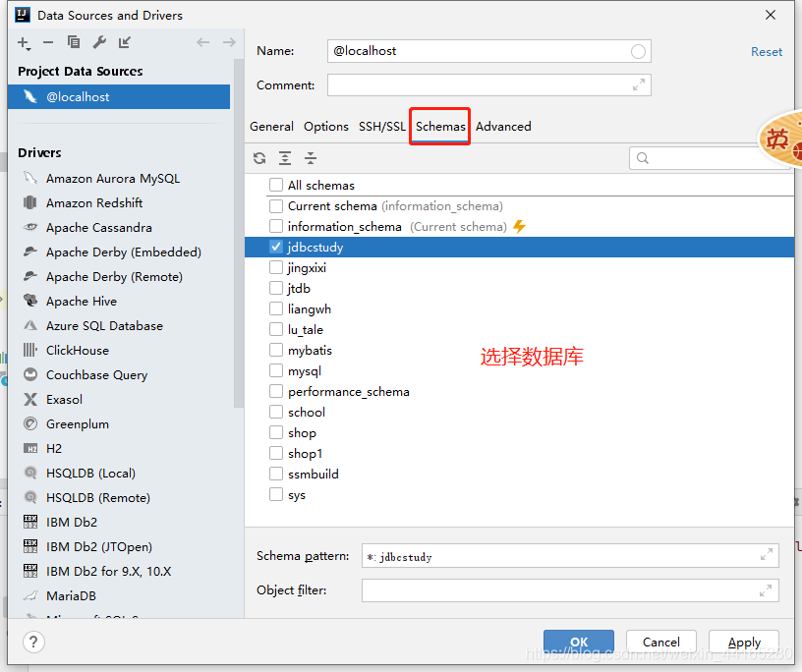Image resolution: width=802 pixels, height=672 pixels.
Task: Expand all schemas icon
Action: (x=285, y=158)
